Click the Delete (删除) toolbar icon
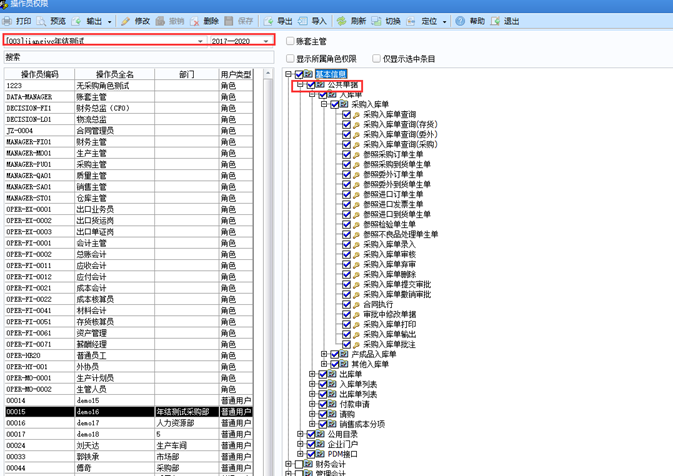 [194, 21]
